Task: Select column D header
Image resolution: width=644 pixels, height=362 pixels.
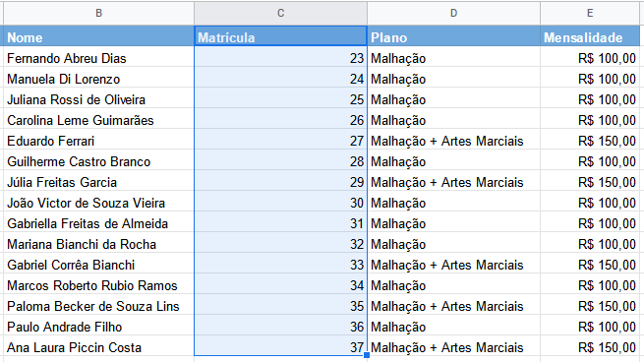Action: point(453,13)
